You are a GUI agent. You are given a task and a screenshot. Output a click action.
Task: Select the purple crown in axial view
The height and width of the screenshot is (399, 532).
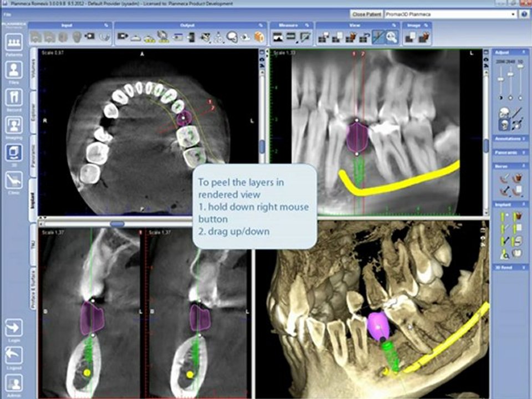(184, 118)
